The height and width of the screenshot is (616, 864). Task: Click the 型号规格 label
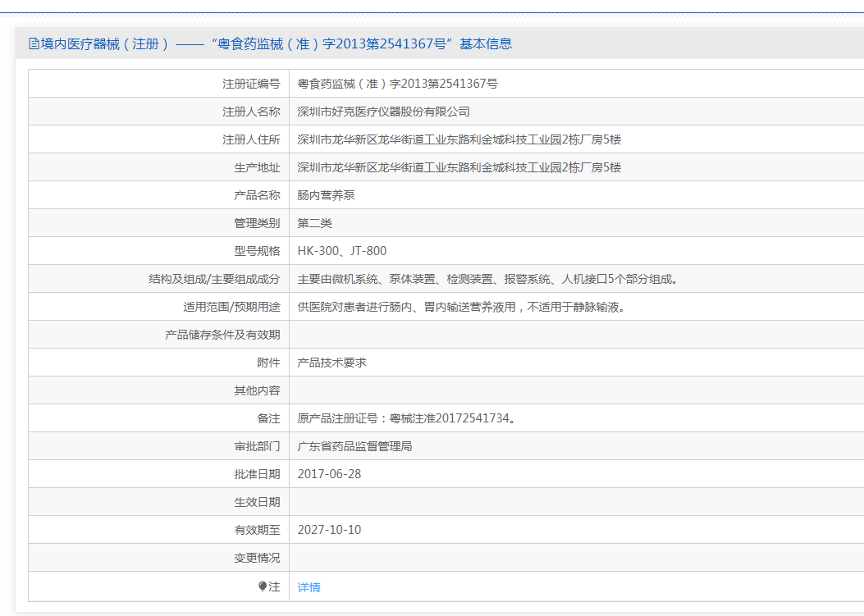[x=257, y=251]
